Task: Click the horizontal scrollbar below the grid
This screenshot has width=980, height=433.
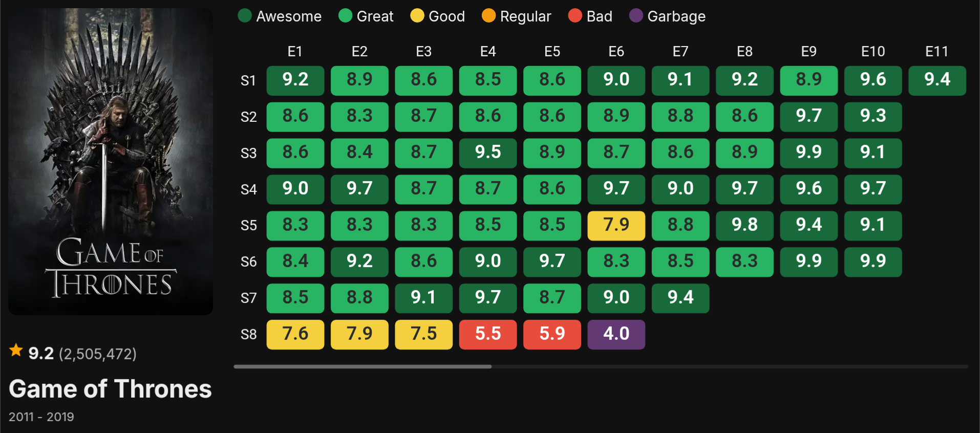Action: coord(363,366)
